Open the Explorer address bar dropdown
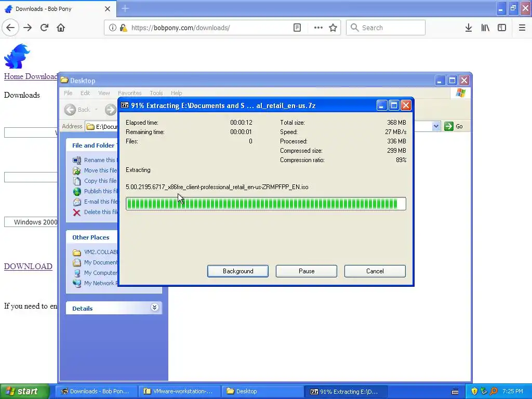532x399 pixels. pos(436,126)
